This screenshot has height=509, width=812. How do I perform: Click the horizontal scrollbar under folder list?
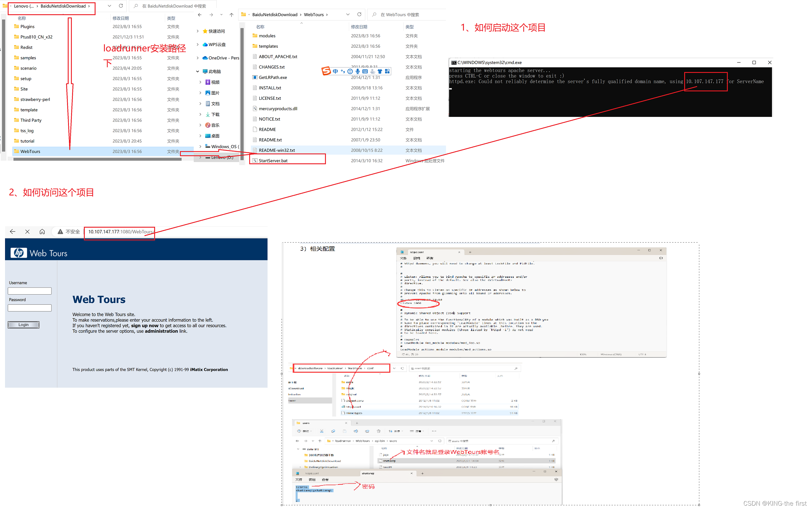[98, 159]
